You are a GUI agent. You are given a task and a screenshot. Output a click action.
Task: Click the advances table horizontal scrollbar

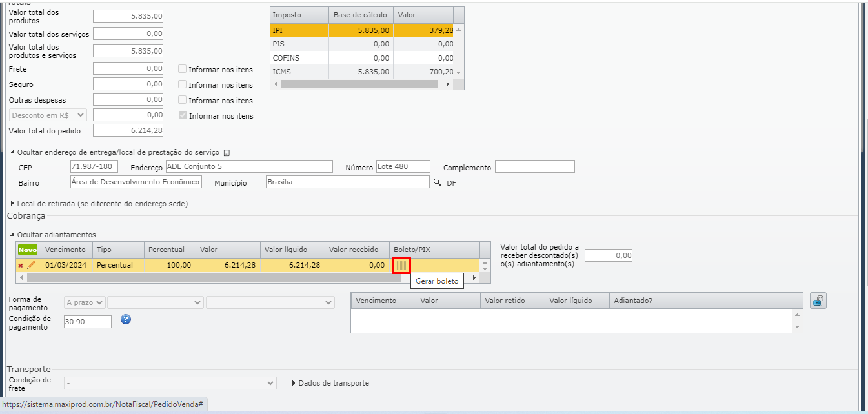click(213, 277)
